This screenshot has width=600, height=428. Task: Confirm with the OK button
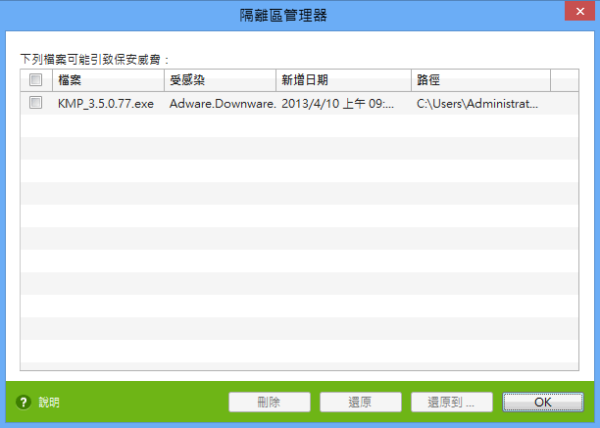click(x=543, y=402)
